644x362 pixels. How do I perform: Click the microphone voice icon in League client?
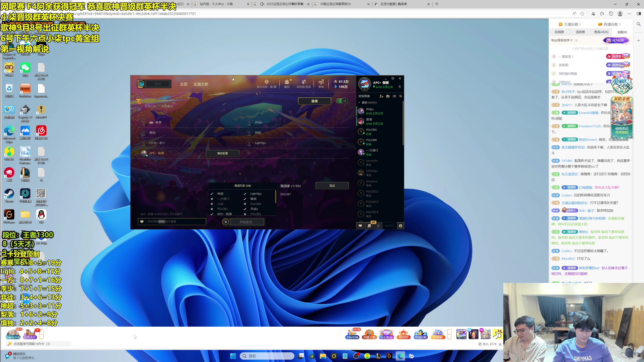[378, 226]
